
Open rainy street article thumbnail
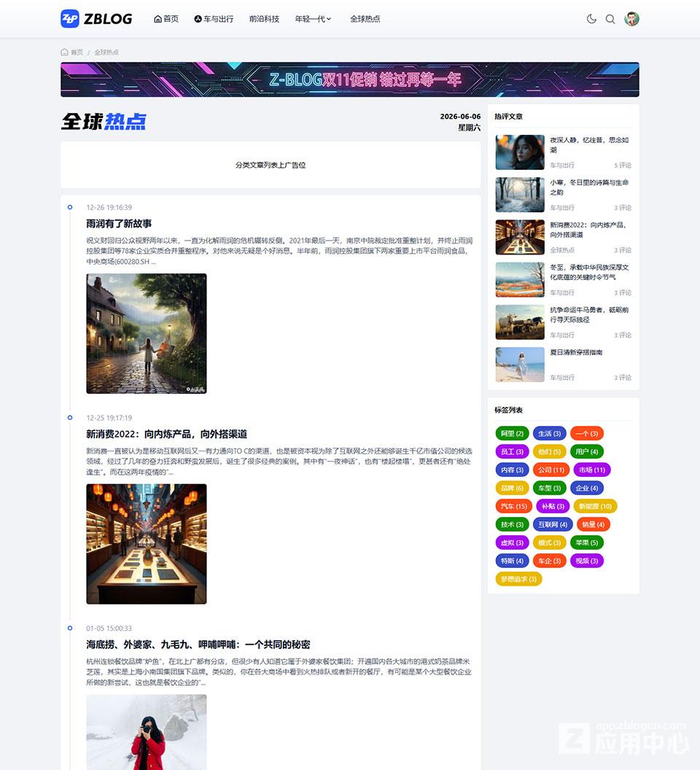tap(147, 333)
